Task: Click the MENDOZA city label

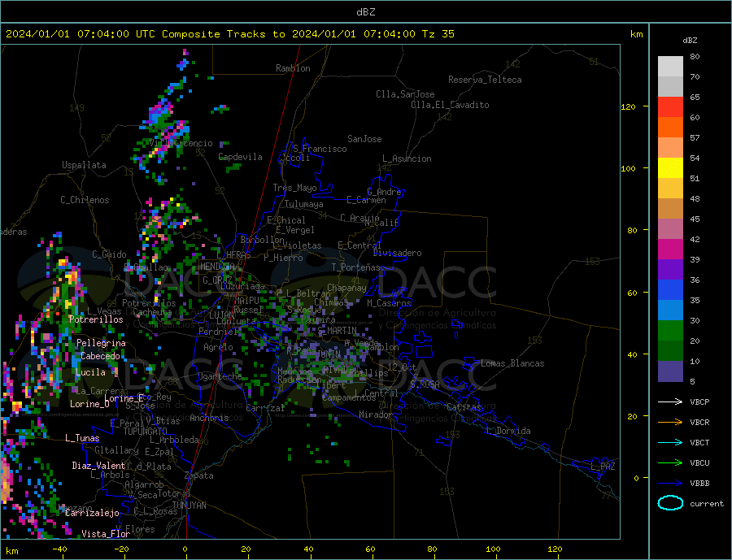Action: pyautogui.click(x=219, y=267)
